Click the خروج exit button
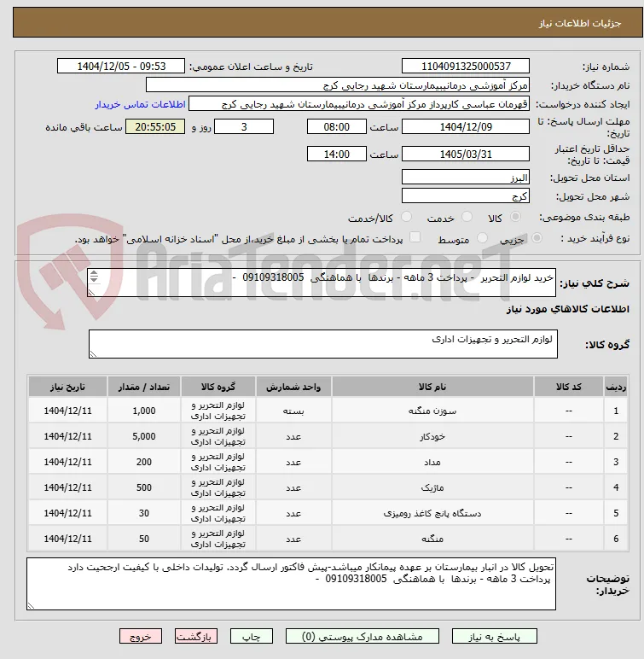Screen dimensions: 644x659 (141, 636)
